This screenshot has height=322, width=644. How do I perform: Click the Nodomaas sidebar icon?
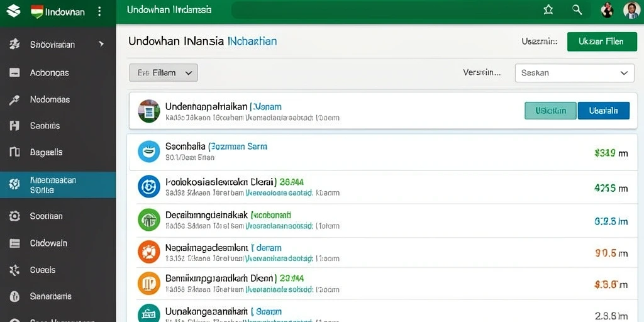click(x=14, y=100)
